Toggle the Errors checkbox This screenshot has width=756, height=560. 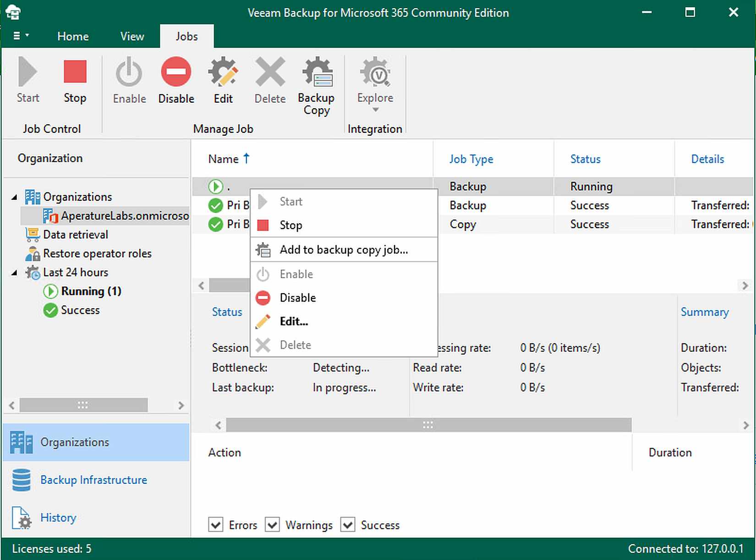(x=216, y=524)
